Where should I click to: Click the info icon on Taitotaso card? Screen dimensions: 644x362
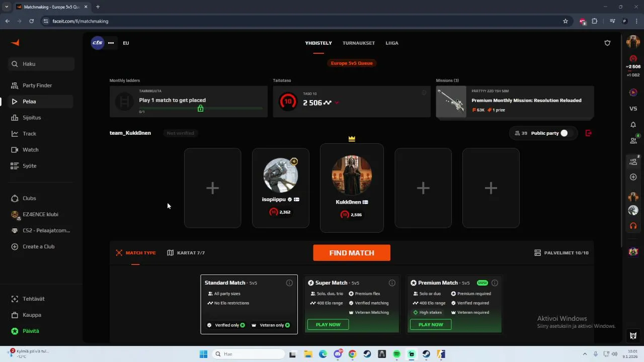424,93
